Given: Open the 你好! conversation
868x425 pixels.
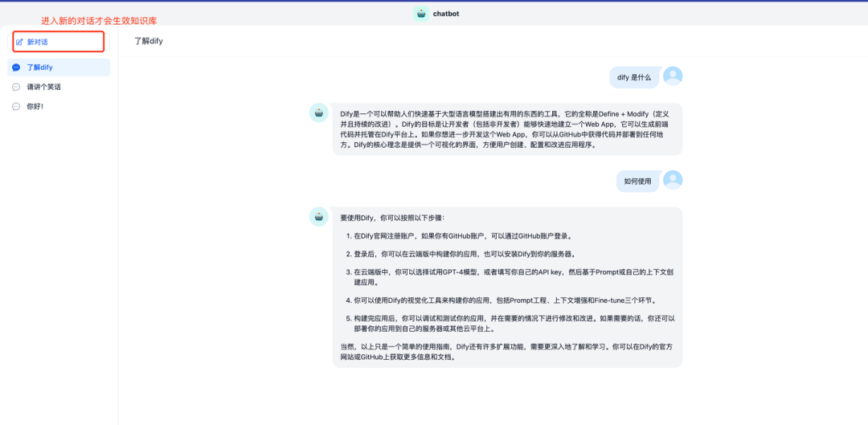Looking at the screenshot, I should click(x=59, y=106).
